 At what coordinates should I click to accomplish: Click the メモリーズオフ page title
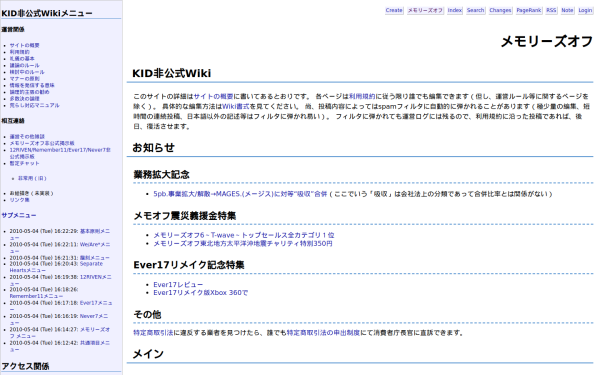tap(547, 41)
